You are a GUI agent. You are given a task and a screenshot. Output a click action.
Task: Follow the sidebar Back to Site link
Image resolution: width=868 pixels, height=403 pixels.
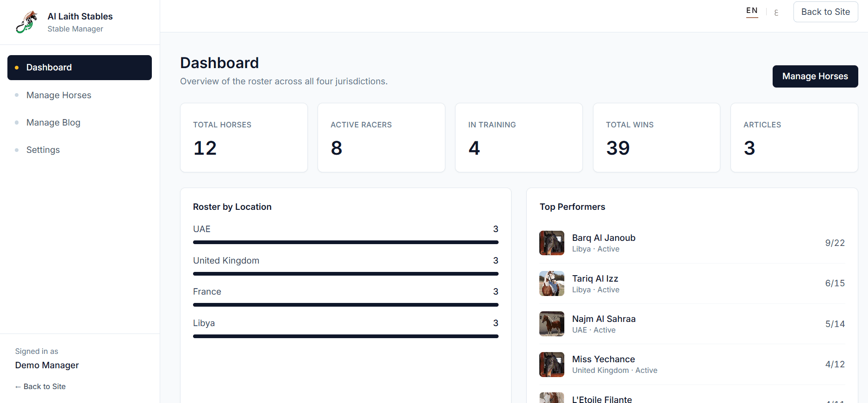point(40,386)
